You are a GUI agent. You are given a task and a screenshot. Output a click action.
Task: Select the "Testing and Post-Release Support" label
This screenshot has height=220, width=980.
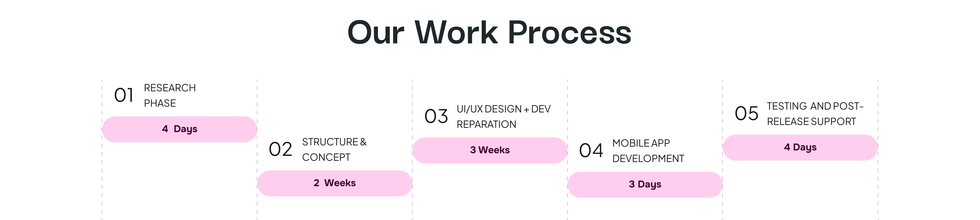point(815,114)
